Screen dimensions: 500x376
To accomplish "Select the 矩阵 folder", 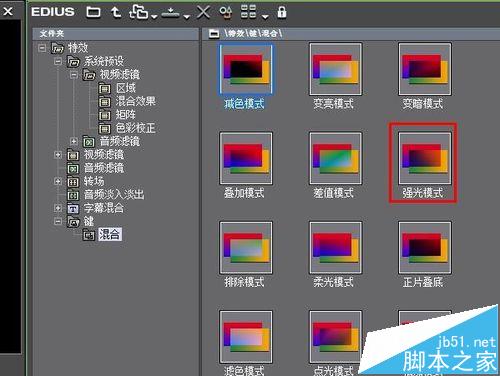I will [x=126, y=115].
